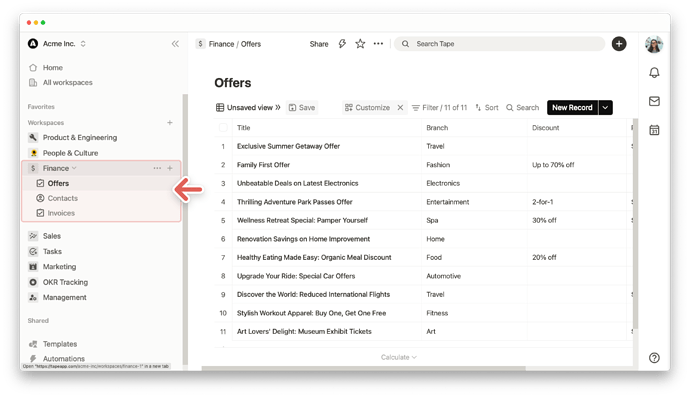
Task: Click the Customize button
Action: pos(367,108)
